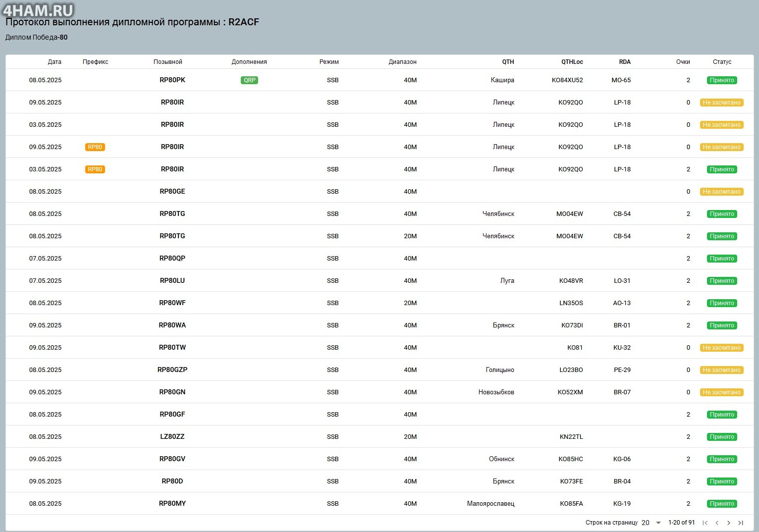Click the Не засчитано badge for RP80TW
Screen dimensions: 759x532
point(721,348)
